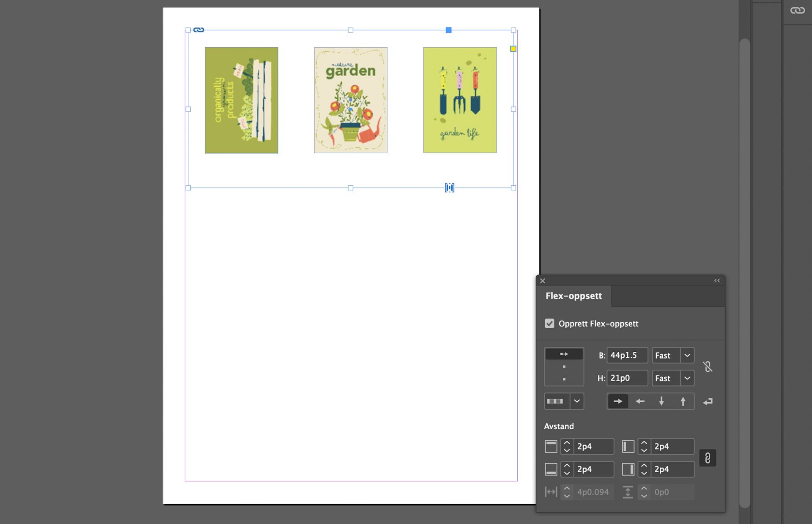Select the upward column-reverse direction arrow
This screenshot has height=524, width=812.
point(682,401)
